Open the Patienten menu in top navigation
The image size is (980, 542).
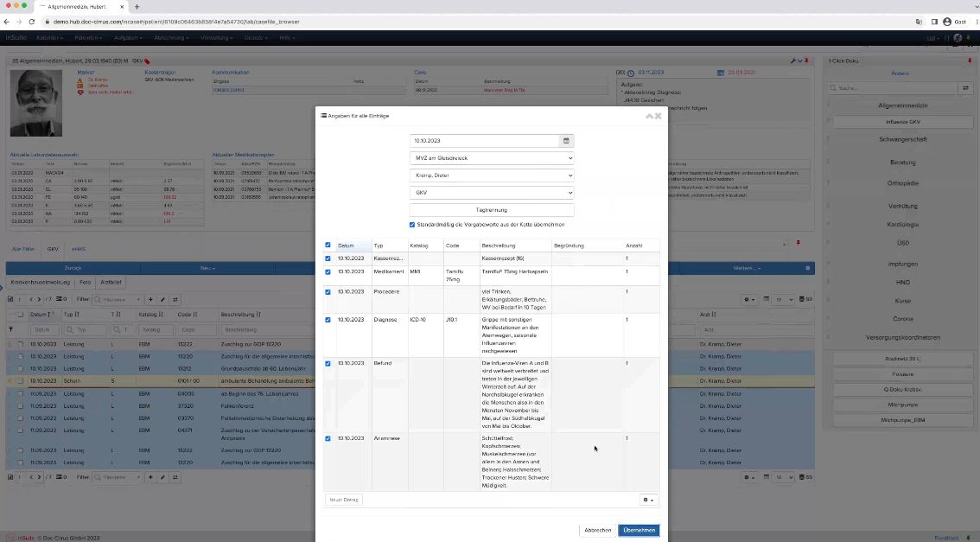[x=88, y=38]
